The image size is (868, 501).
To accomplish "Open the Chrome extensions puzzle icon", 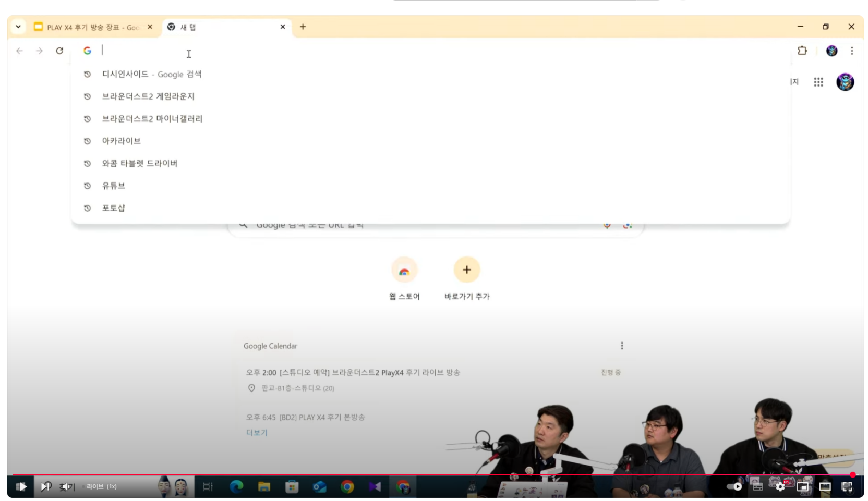I will click(x=802, y=51).
